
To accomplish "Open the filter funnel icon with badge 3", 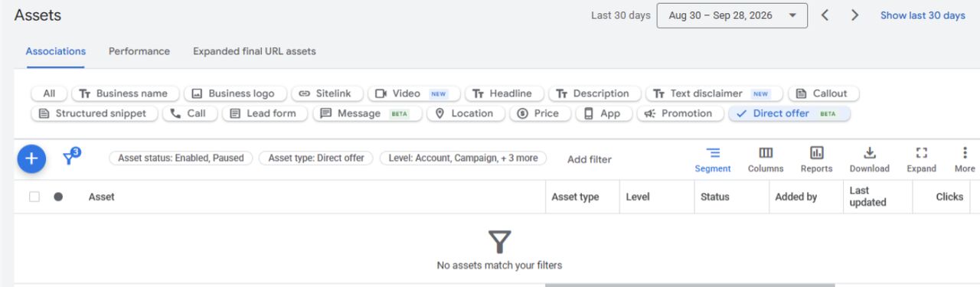I will pos(71,157).
